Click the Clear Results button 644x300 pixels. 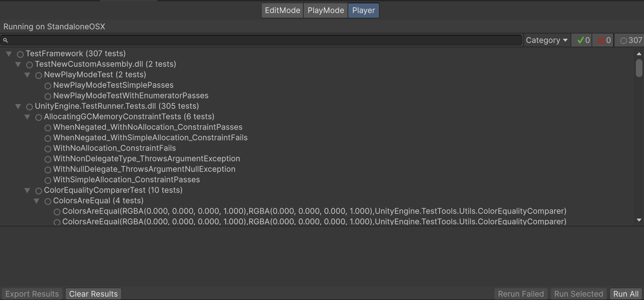[x=93, y=293]
